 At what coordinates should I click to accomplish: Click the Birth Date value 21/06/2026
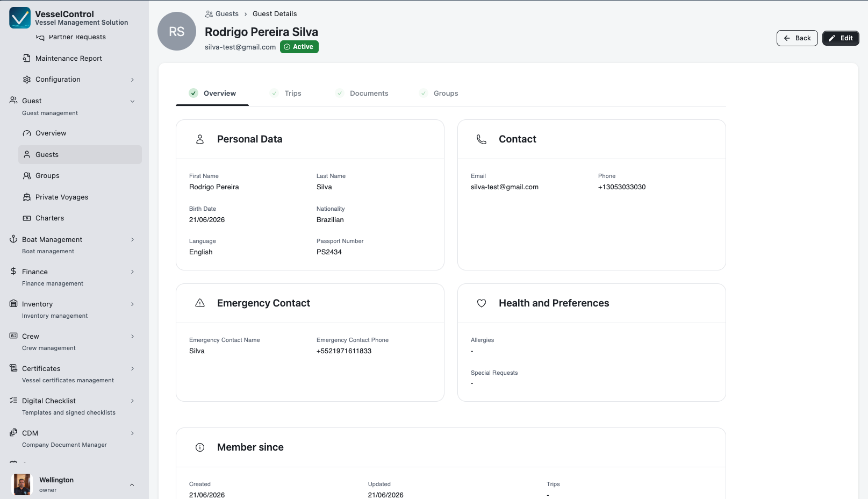[207, 220]
